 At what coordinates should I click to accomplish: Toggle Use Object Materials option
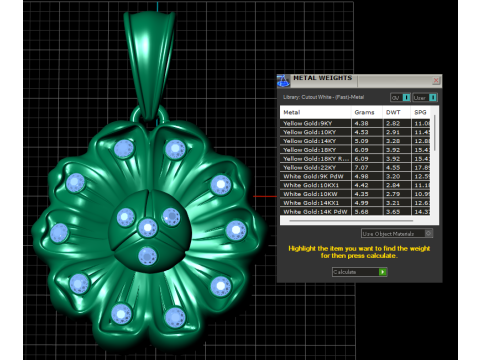point(397,233)
